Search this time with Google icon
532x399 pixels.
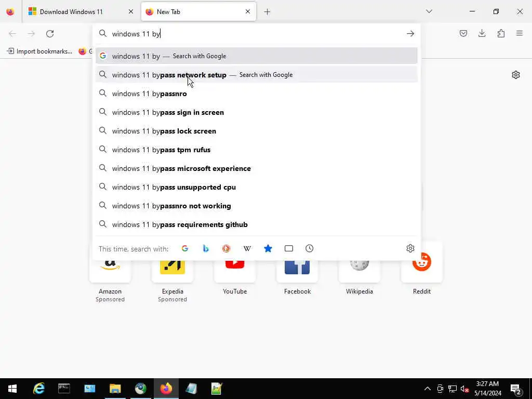[x=185, y=248]
